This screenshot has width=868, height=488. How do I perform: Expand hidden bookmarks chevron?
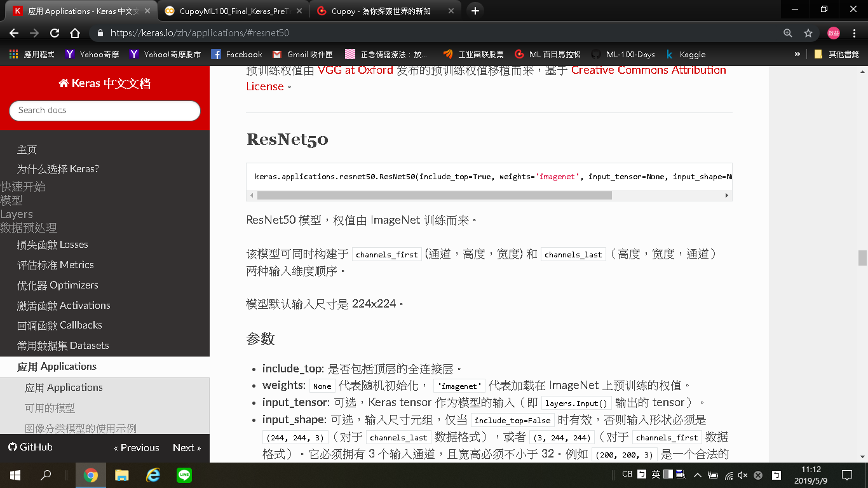797,55
